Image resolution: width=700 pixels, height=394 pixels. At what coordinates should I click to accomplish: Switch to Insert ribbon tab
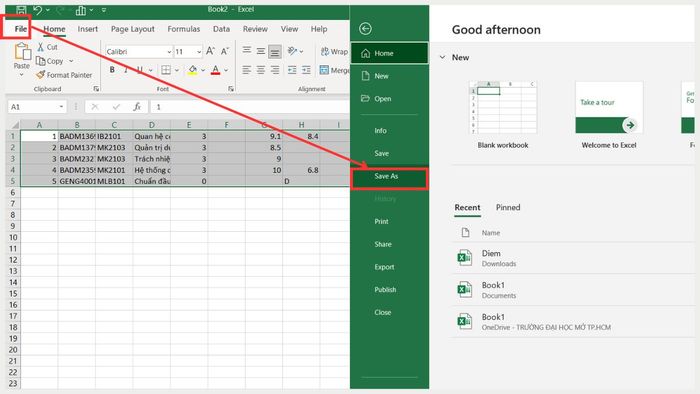point(88,29)
